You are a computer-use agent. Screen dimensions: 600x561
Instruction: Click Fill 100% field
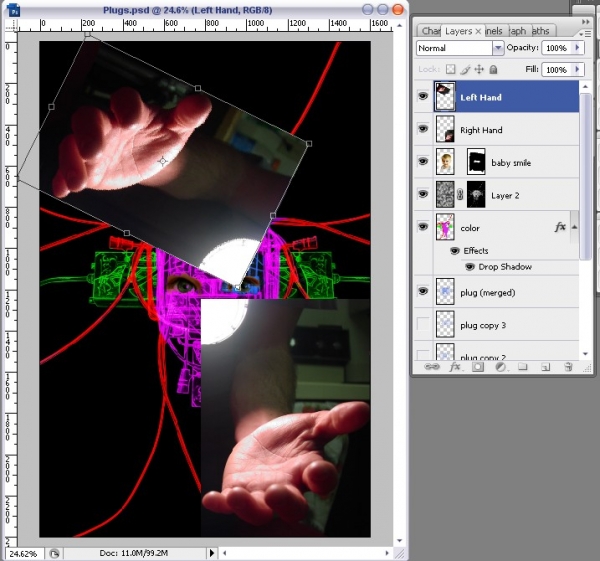tap(557, 70)
